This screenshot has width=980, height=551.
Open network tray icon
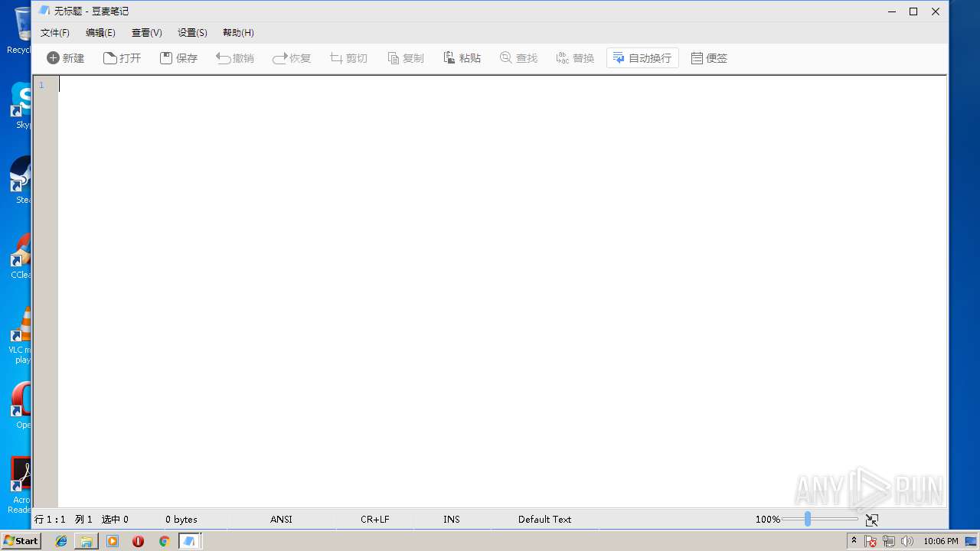point(889,541)
